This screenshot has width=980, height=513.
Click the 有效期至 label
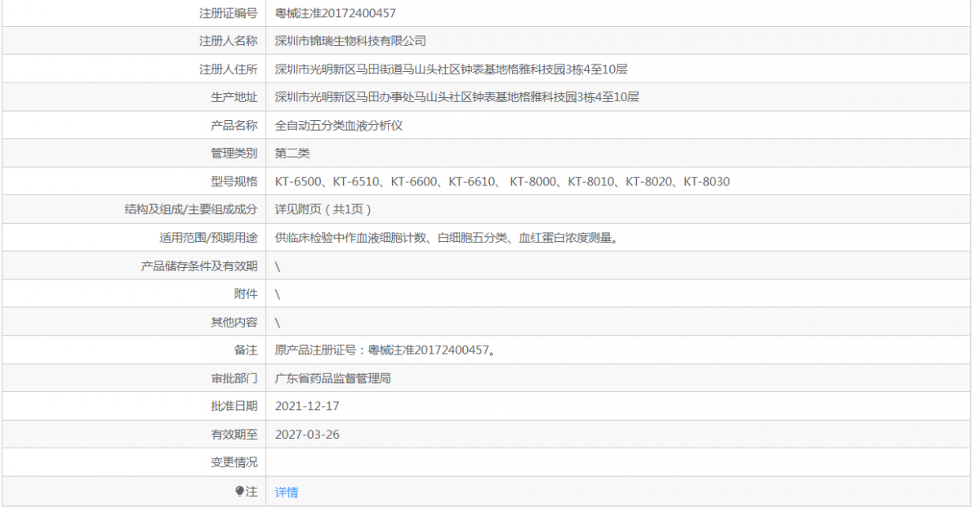[x=234, y=434]
